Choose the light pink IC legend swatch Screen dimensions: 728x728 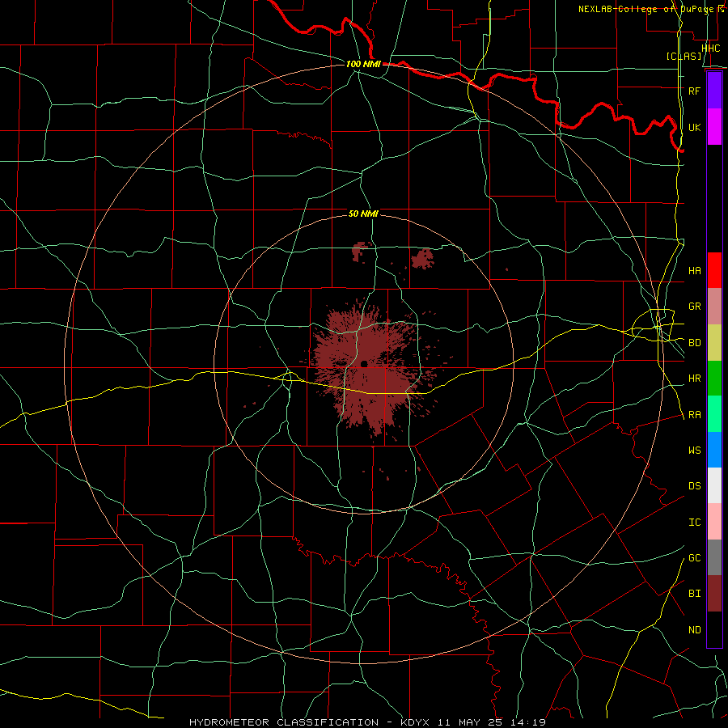pos(714,522)
